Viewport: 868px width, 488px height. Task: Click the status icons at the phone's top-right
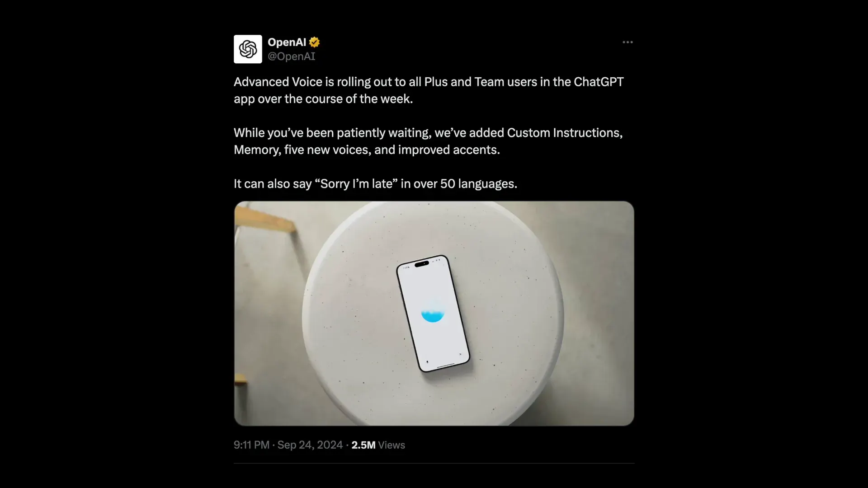click(437, 260)
